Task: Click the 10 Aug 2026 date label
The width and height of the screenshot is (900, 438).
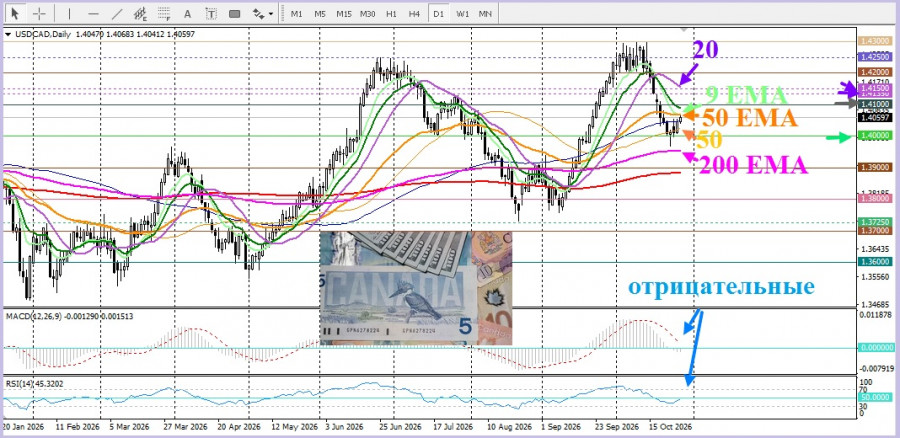Action: click(x=507, y=428)
